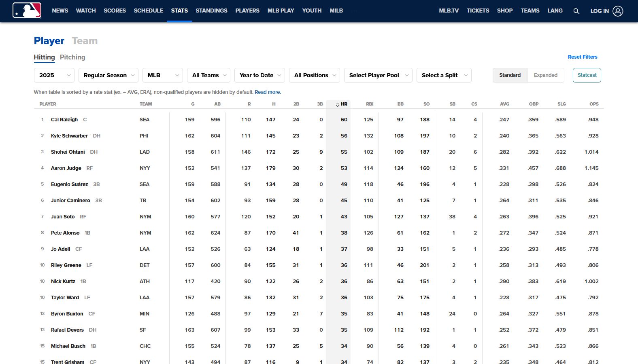This screenshot has height=364, width=638.
Task: Switch to Expanded stats view
Action: (545, 75)
